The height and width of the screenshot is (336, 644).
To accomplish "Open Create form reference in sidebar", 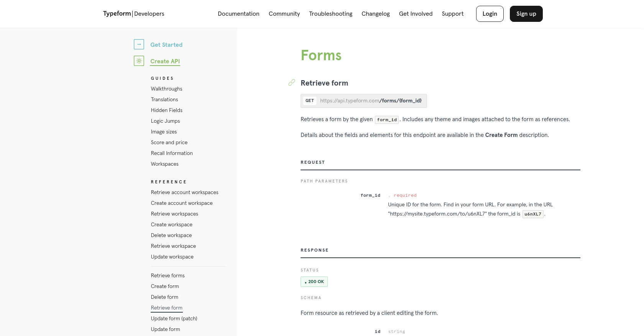I will point(165,286).
